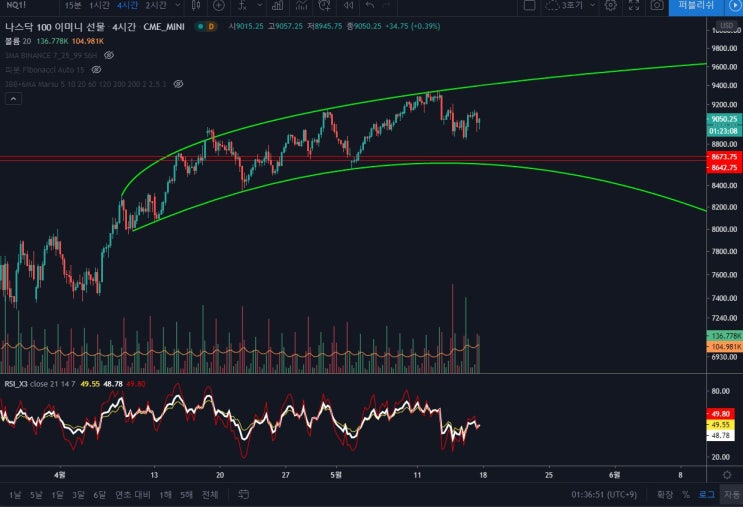Undo the last chart action
The height and width of the screenshot is (507, 743).
click(x=370, y=5)
